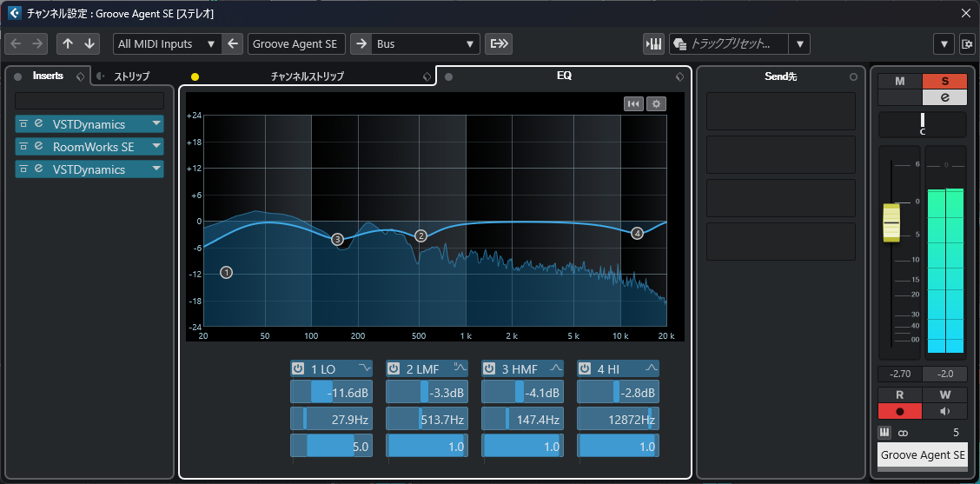Open the EQ preset diamond icon
The height and width of the screenshot is (484, 980).
(x=679, y=76)
